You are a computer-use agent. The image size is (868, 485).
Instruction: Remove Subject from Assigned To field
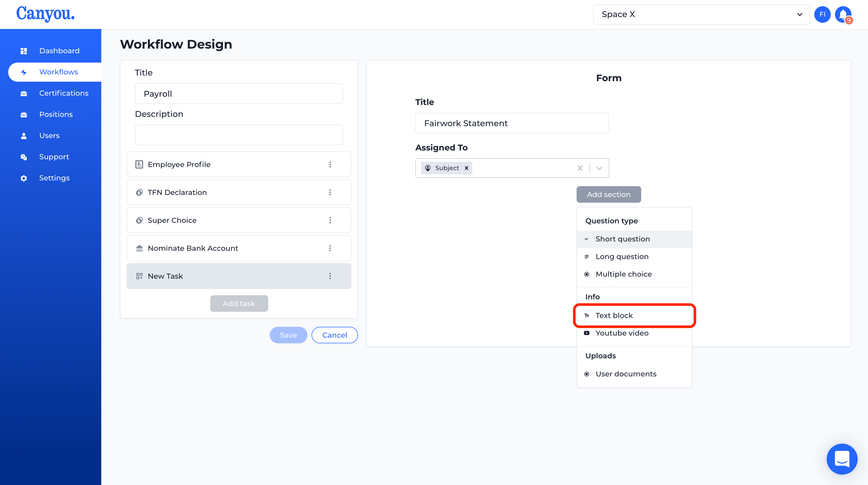click(467, 168)
